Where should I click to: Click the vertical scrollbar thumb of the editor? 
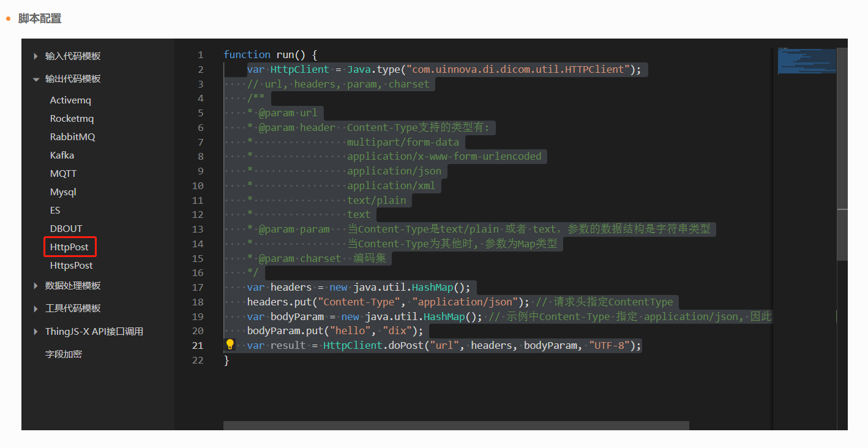[842, 154]
